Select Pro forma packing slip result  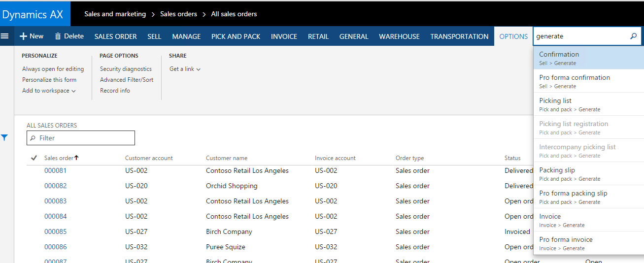[588, 197]
